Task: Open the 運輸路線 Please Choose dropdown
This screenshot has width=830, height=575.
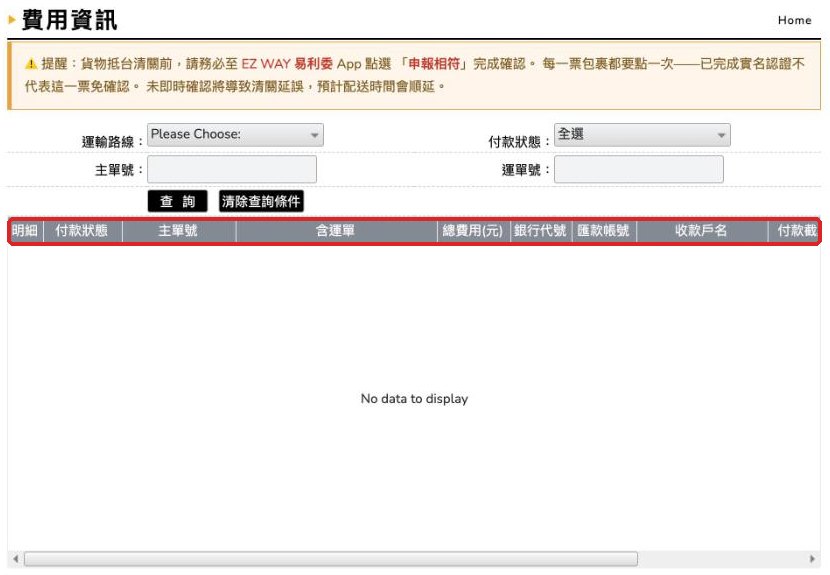Action: 235,134
